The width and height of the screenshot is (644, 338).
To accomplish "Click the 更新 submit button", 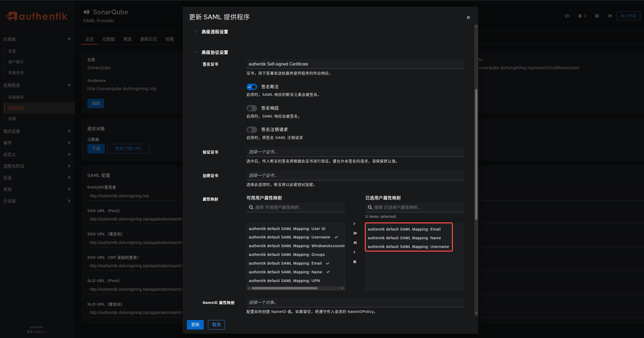I will (x=195, y=325).
